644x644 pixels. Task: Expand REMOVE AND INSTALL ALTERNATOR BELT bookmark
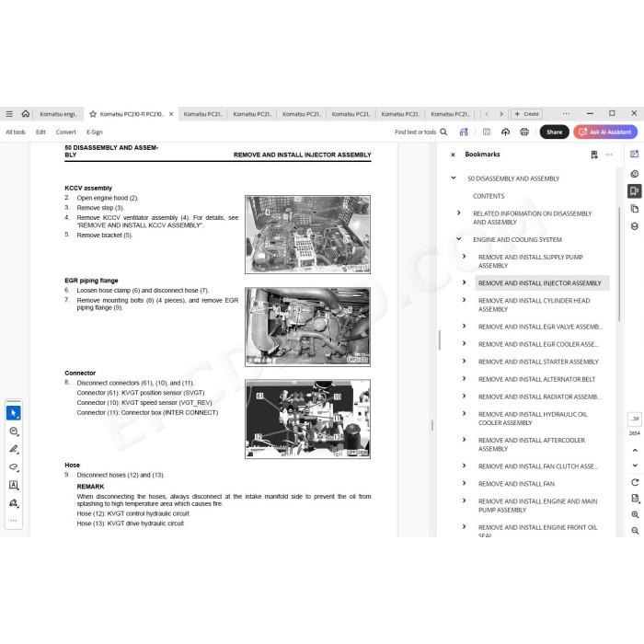[x=464, y=378]
